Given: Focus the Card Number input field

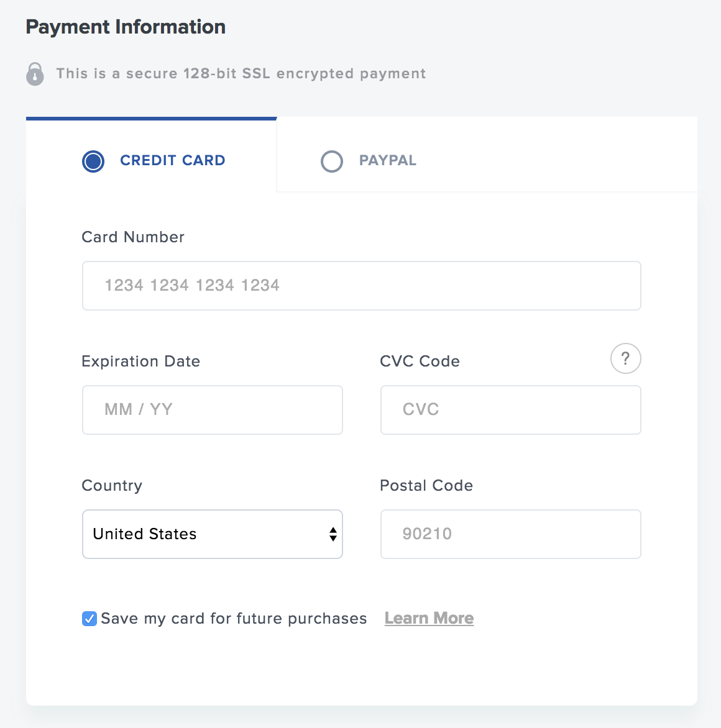Looking at the screenshot, I should [361, 286].
